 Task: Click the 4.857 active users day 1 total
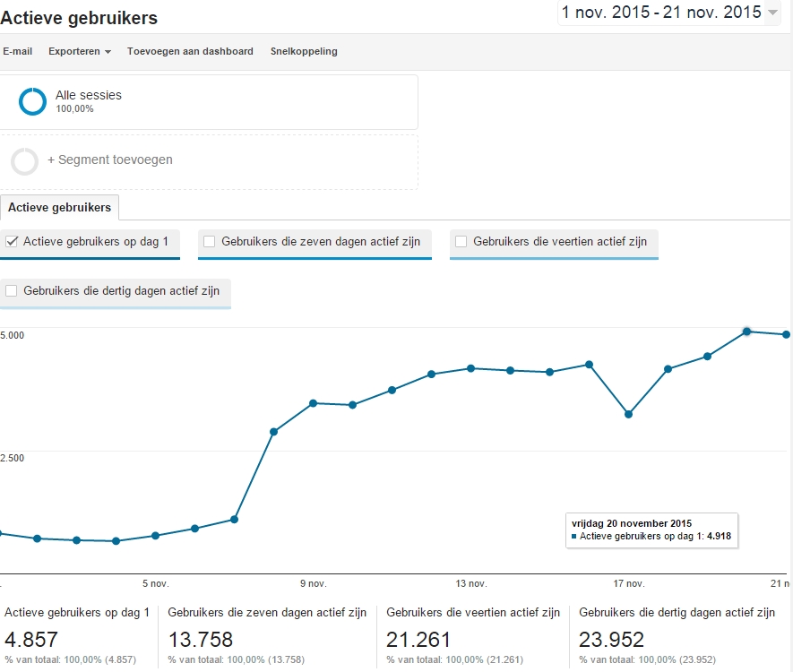(32, 640)
